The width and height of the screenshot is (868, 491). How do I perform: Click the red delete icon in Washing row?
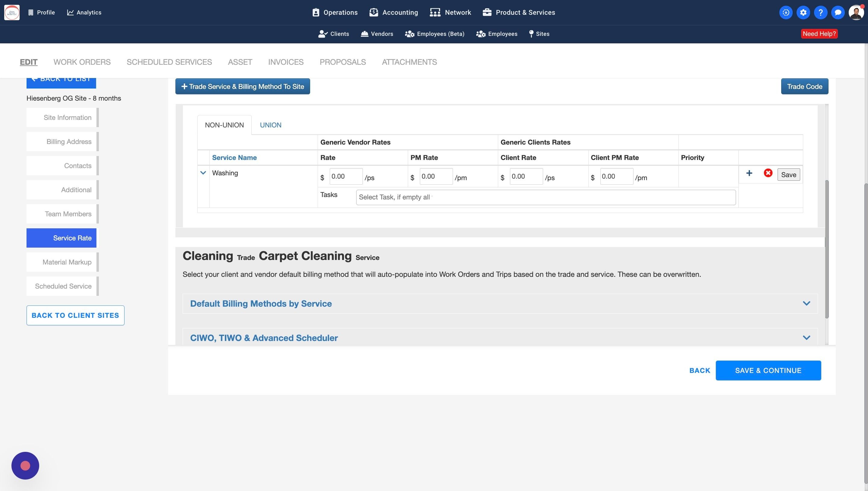[x=768, y=173]
